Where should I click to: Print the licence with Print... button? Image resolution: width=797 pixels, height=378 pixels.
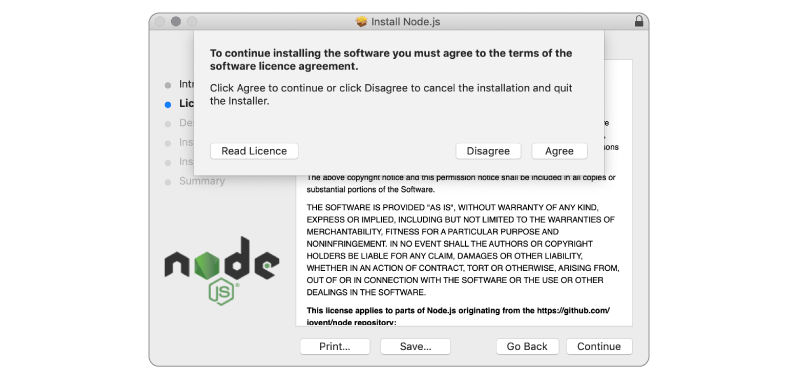[x=335, y=346]
